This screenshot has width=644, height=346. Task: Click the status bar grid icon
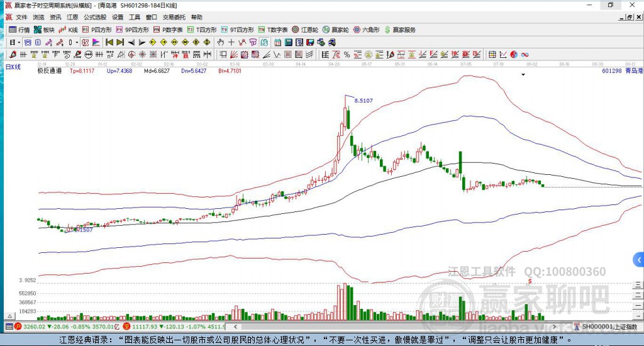click(x=9, y=326)
